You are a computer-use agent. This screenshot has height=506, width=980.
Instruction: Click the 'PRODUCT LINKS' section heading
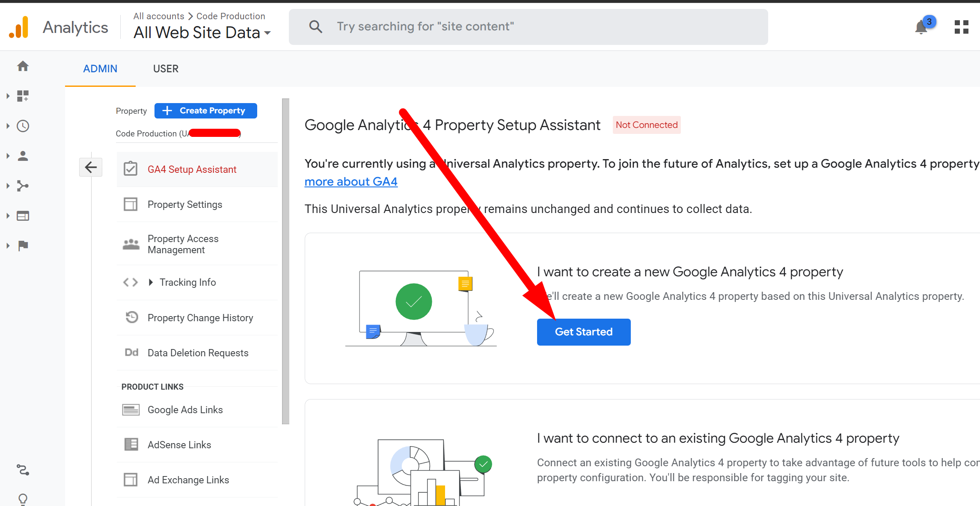coord(152,387)
